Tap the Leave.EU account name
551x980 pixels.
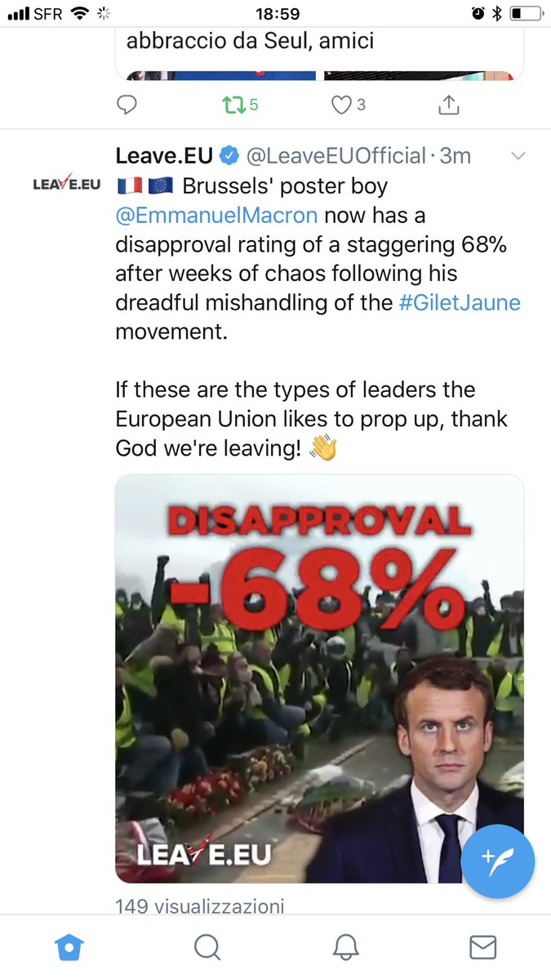coord(163,155)
